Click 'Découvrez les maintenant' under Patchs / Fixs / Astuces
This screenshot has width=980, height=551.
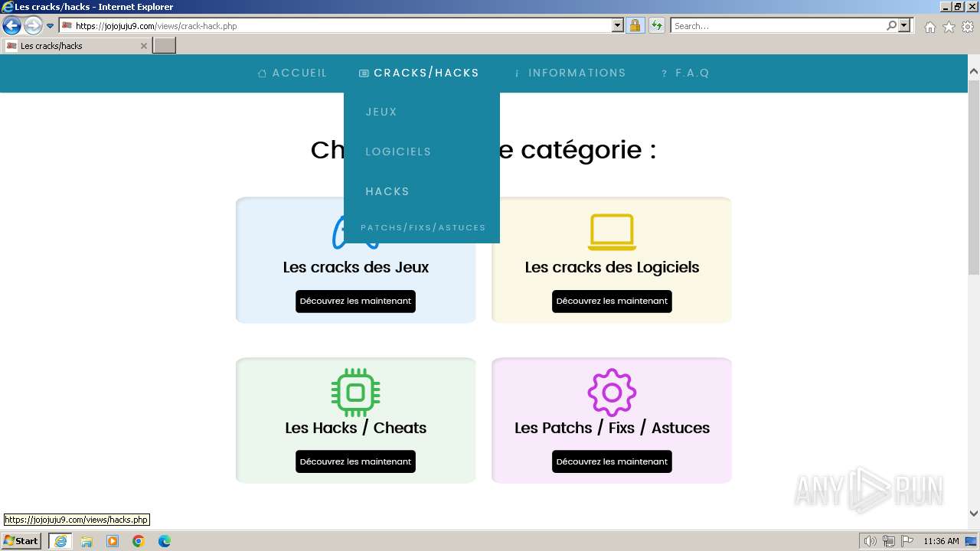(x=612, y=462)
